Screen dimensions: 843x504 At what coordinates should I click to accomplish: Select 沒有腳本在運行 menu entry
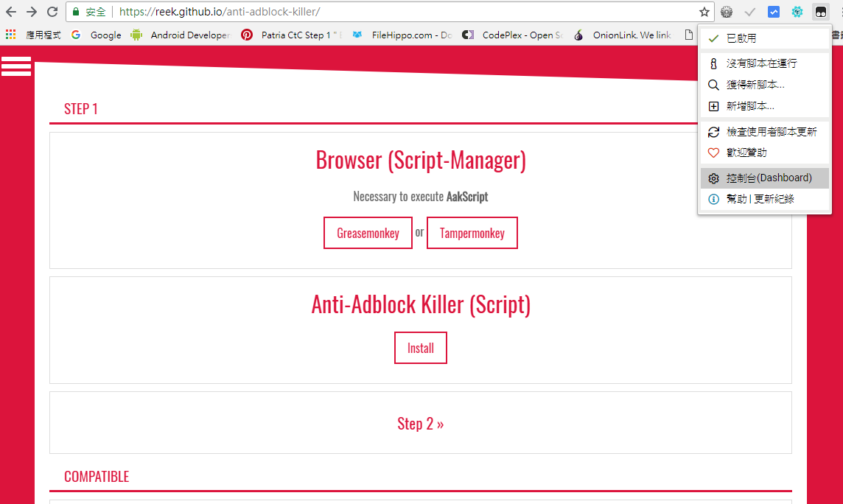(x=764, y=63)
